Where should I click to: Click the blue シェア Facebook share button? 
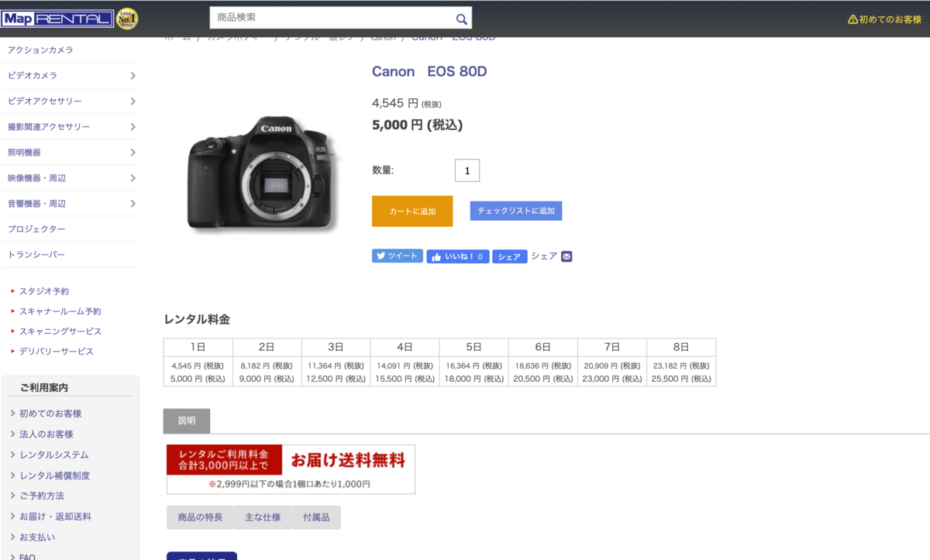click(x=509, y=256)
